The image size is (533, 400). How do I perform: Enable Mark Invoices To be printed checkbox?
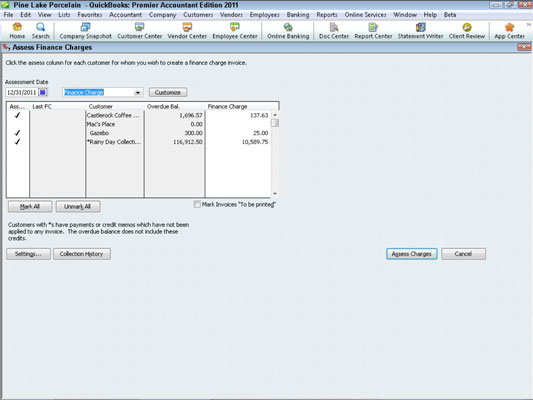pyautogui.click(x=197, y=204)
